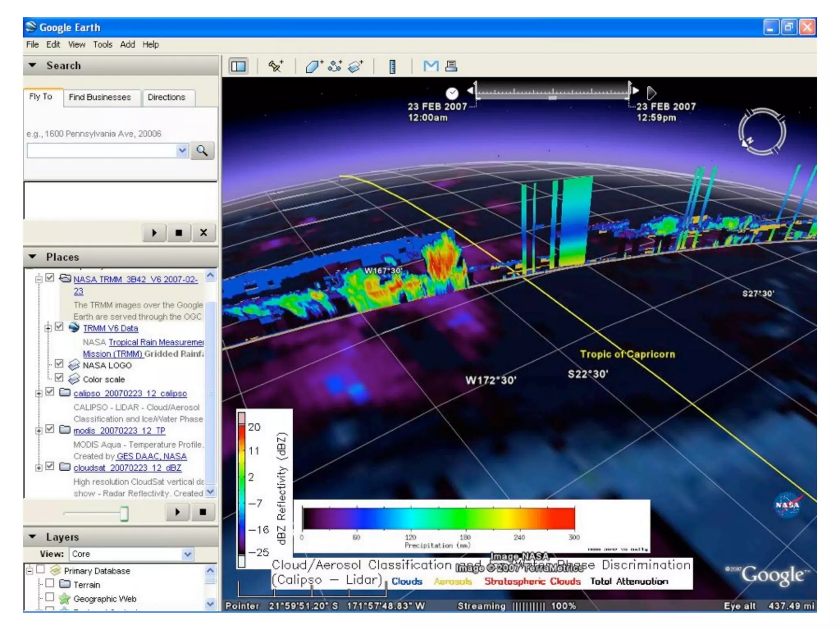
Task: Switch to the Directions tab
Action: pos(167,98)
